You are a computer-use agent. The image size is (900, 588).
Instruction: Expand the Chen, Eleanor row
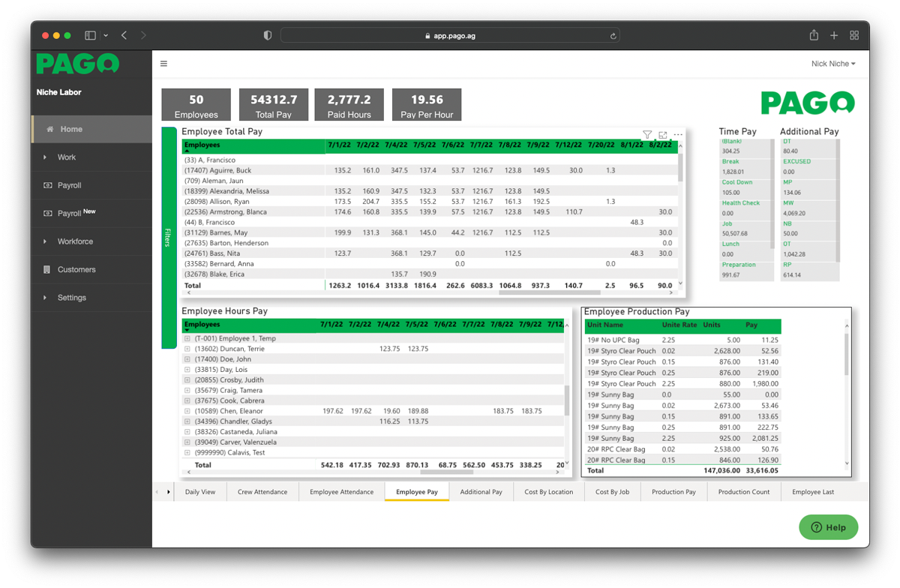click(x=187, y=411)
